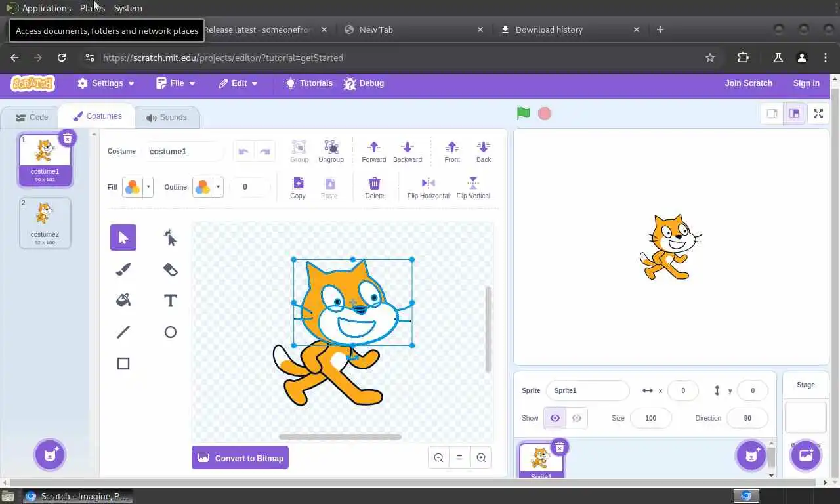This screenshot has height=504, width=840.
Task: Flip selection Horizontal
Action: (429, 188)
